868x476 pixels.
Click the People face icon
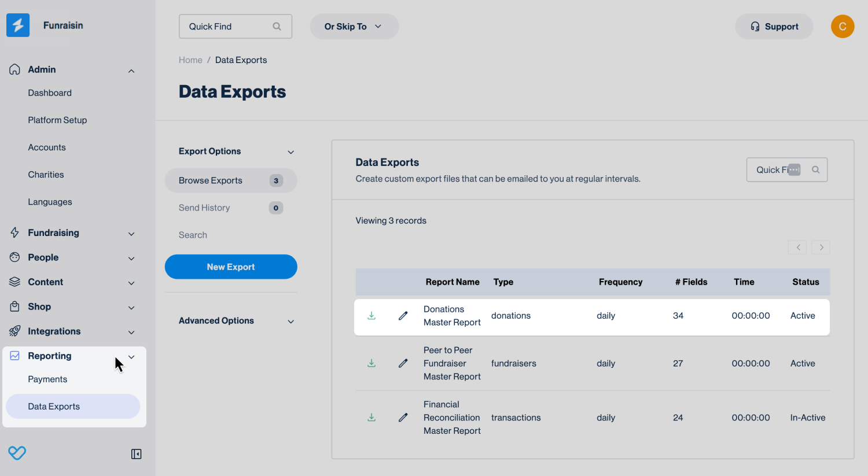[x=15, y=257]
